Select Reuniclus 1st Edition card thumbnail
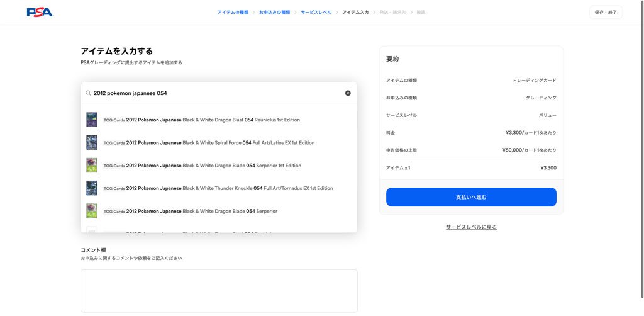 pos(92,120)
